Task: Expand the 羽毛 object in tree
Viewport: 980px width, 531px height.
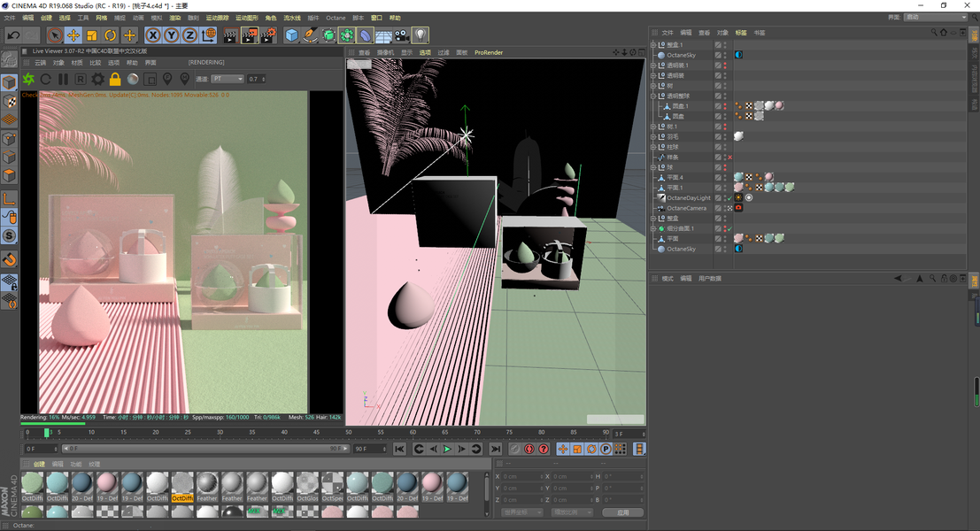Action: coord(653,137)
